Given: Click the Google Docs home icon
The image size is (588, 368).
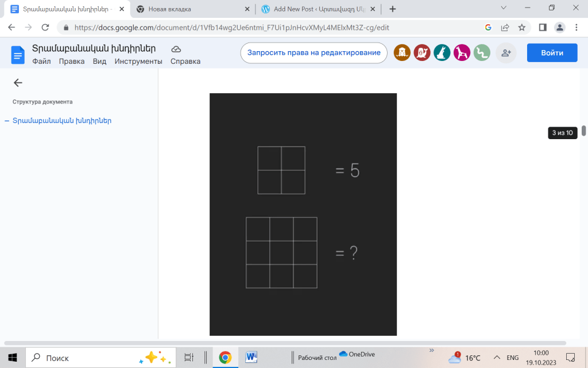Looking at the screenshot, I should 18,55.
